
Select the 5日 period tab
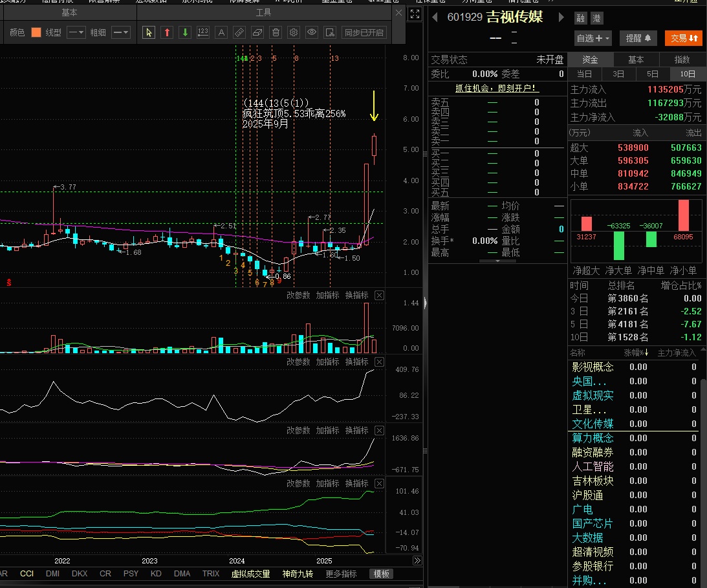pyautogui.click(x=653, y=74)
